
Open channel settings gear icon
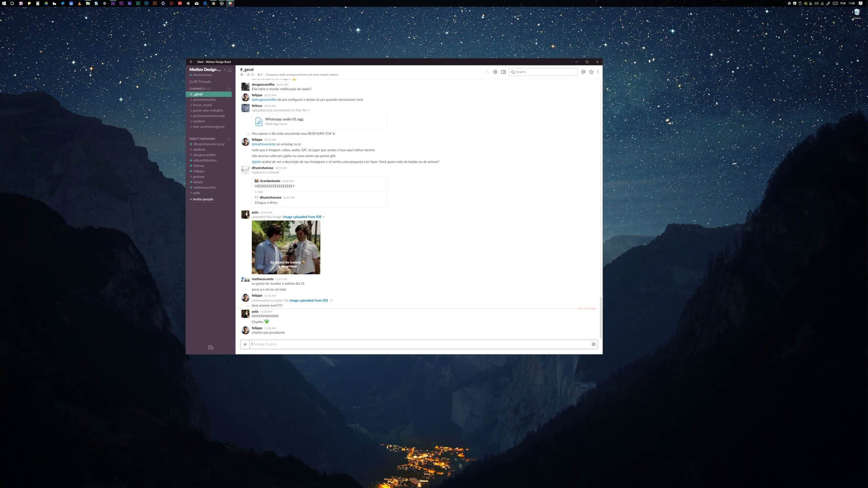pyautogui.click(x=495, y=72)
